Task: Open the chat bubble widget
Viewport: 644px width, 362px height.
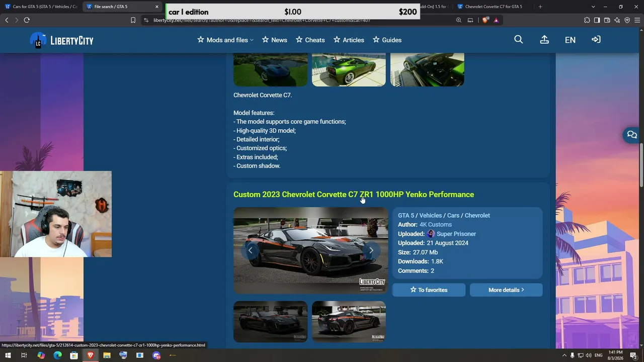Action: click(x=631, y=135)
